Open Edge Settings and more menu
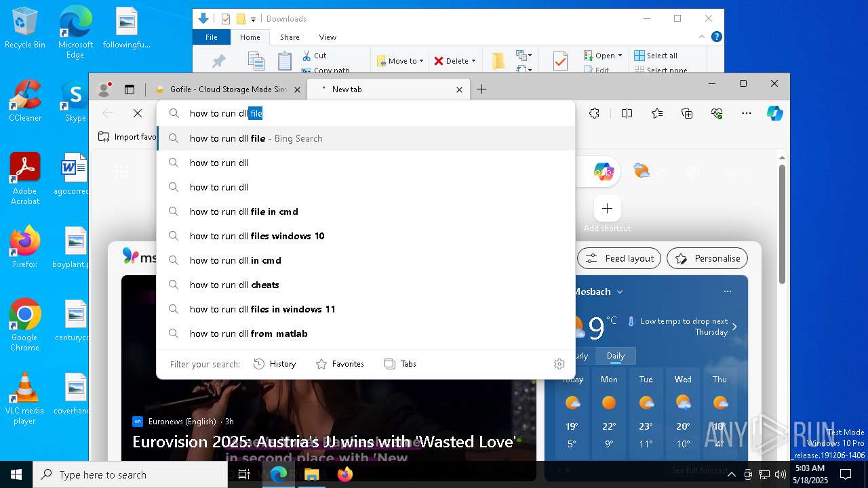Image resolution: width=868 pixels, height=488 pixels. click(x=747, y=113)
